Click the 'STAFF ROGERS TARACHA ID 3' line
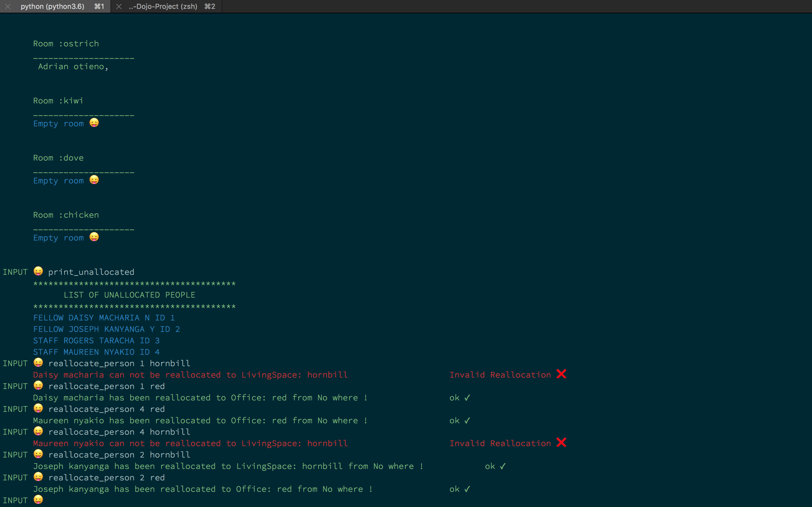Viewport: 812px width, 507px height. pyautogui.click(x=96, y=340)
